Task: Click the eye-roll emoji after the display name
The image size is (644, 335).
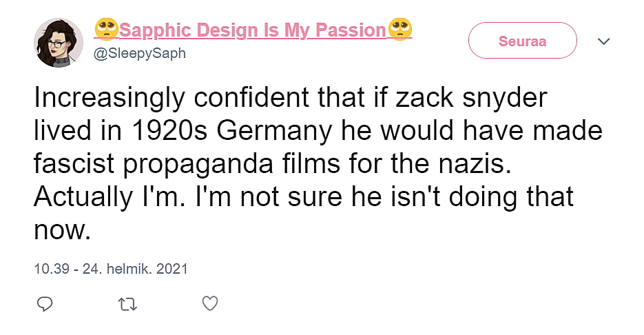Action: pyautogui.click(x=400, y=30)
